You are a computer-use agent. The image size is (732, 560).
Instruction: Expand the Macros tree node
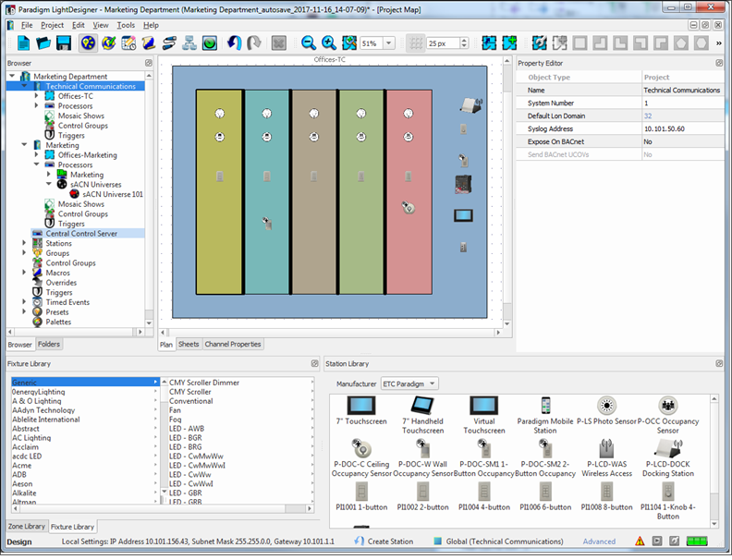coord(24,272)
